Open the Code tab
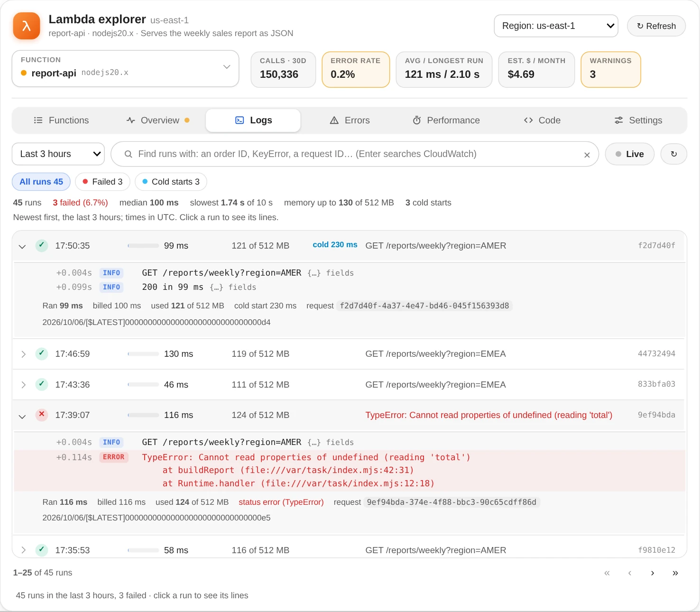The image size is (700, 612). (x=542, y=121)
